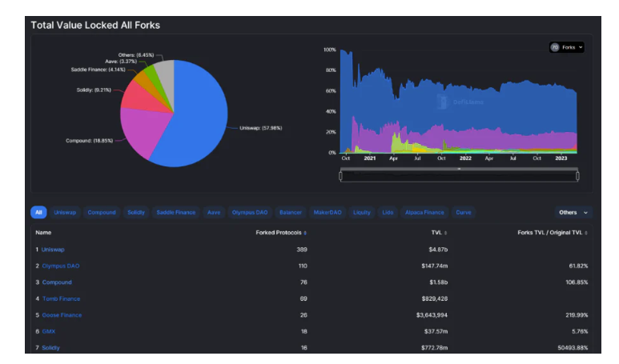Filter by Lido pill
Screen dimensions: 619x364
(388, 212)
